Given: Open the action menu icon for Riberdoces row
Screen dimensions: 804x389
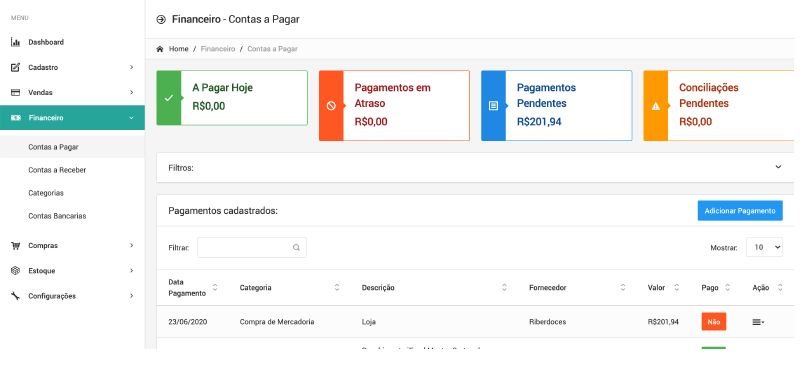Looking at the screenshot, I should (758, 322).
